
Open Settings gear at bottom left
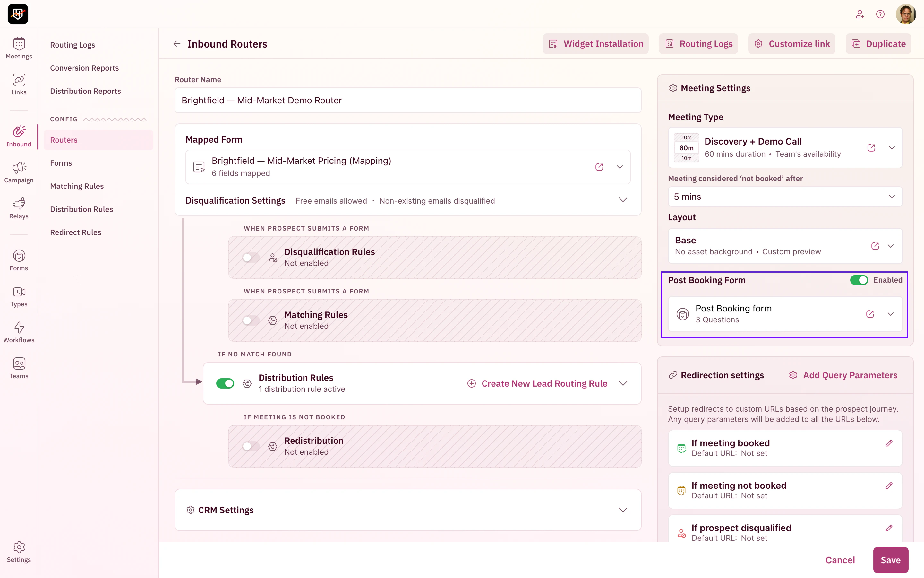pos(19,552)
